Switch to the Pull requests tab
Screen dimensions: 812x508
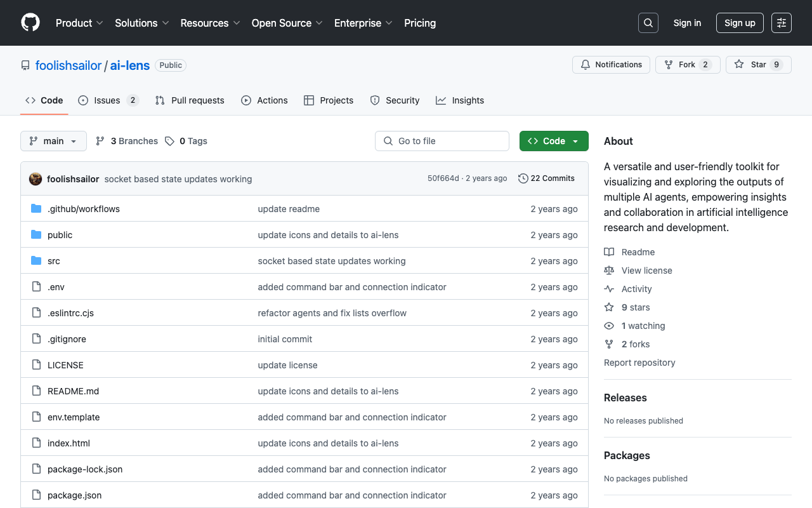(190, 100)
